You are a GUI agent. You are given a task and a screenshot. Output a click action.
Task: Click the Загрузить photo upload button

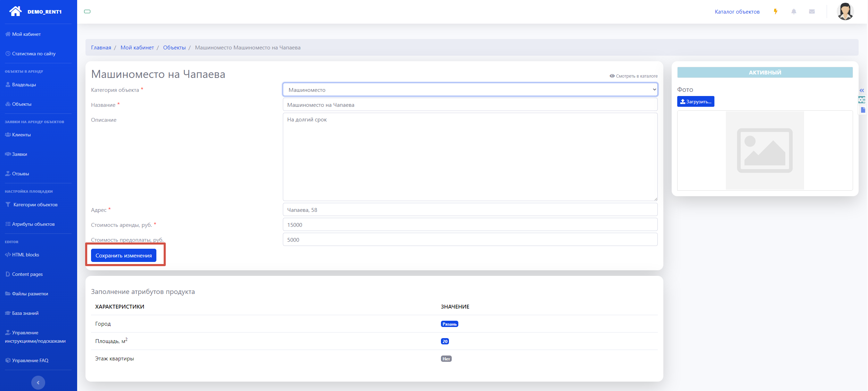tap(695, 102)
